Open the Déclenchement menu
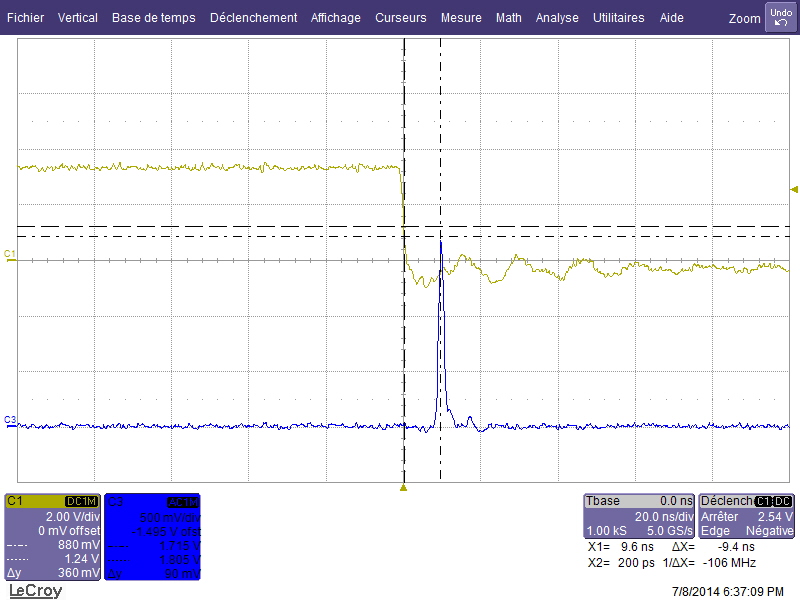800x600 pixels. [254, 18]
